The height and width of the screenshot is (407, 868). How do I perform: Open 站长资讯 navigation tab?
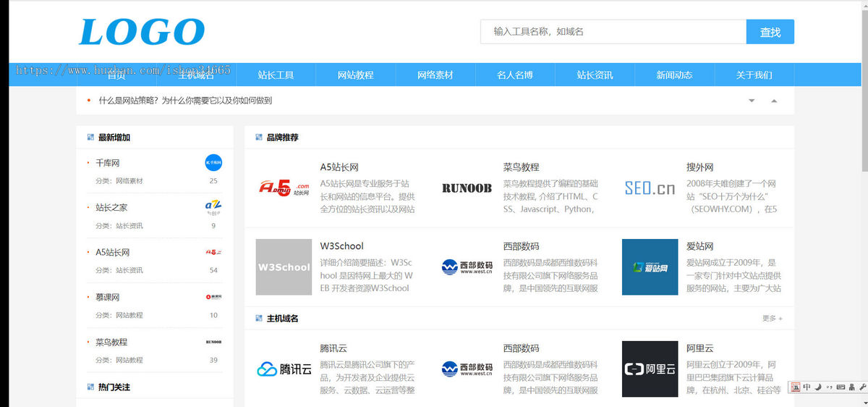pyautogui.click(x=595, y=75)
